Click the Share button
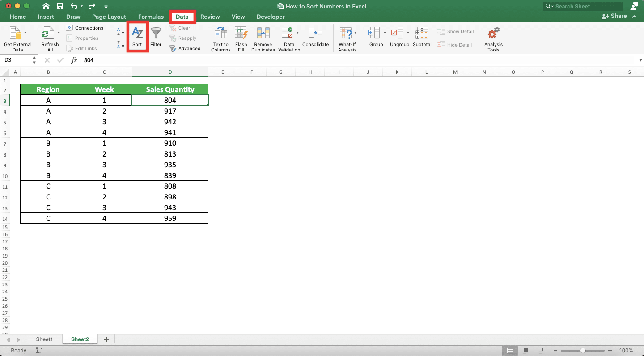644x356 pixels. (x=614, y=16)
